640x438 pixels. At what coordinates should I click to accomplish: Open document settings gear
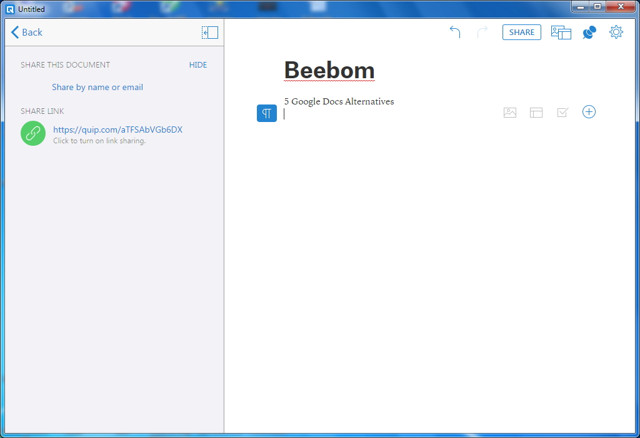click(x=616, y=32)
